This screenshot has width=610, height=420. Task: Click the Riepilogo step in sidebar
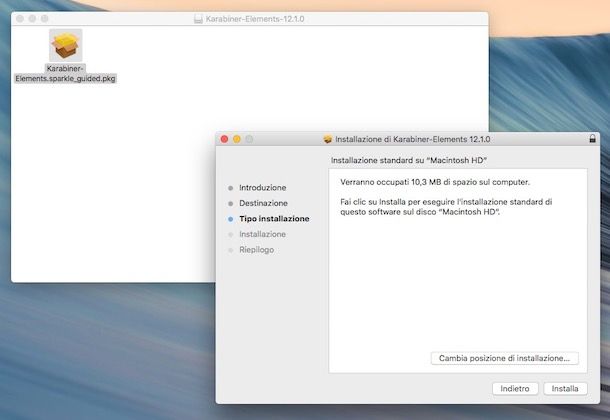[x=256, y=250]
